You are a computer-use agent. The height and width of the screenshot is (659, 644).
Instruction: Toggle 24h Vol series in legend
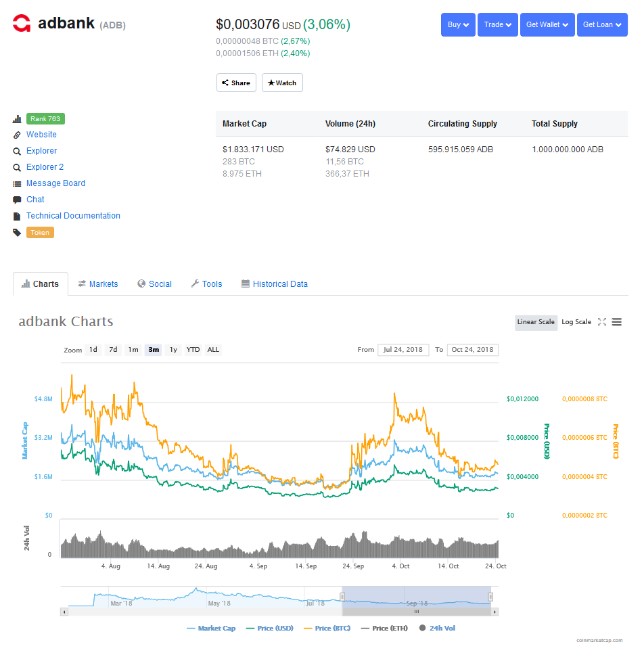click(437, 629)
